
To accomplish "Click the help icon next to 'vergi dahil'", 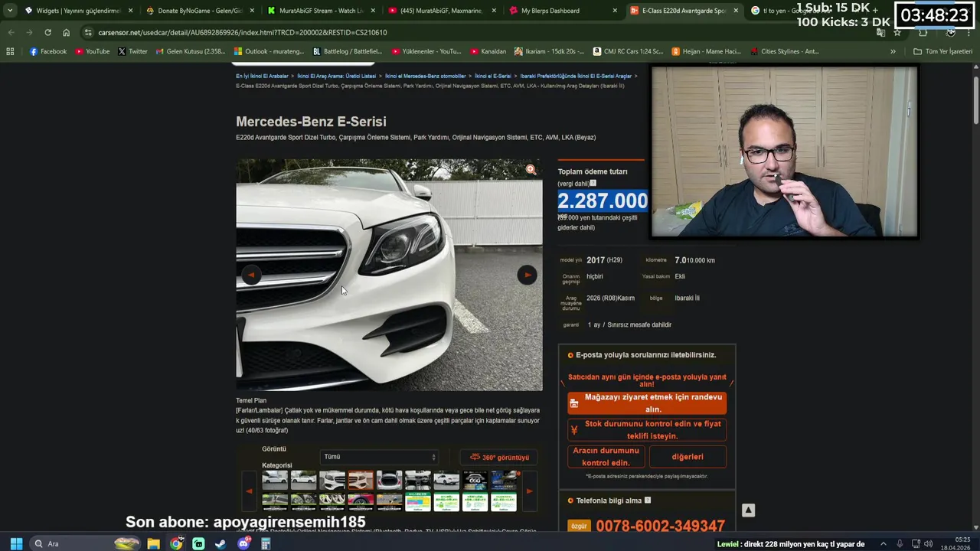I will coord(593,183).
